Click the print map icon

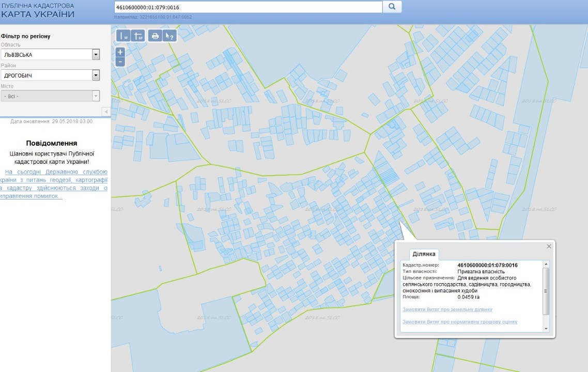[x=154, y=36]
